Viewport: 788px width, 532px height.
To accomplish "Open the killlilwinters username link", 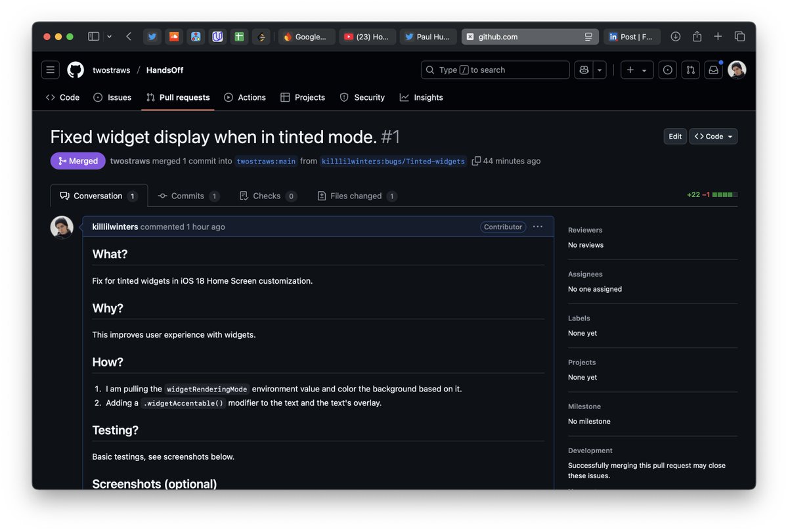I will (x=115, y=227).
